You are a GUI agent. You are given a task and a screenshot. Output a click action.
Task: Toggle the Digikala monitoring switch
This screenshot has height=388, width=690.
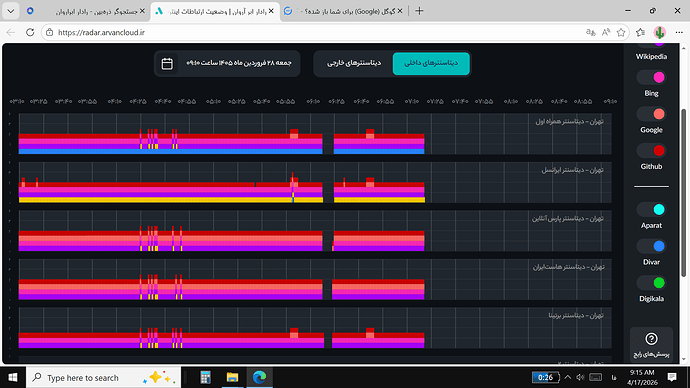(651, 282)
